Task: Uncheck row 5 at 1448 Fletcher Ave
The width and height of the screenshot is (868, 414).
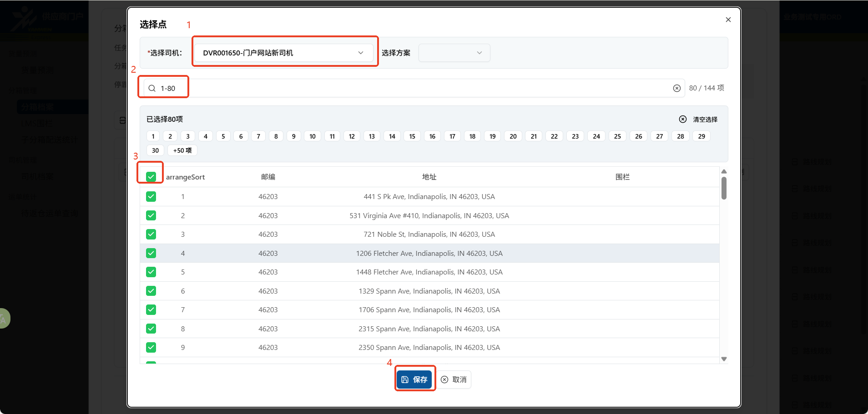Action: pyautogui.click(x=151, y=272)
